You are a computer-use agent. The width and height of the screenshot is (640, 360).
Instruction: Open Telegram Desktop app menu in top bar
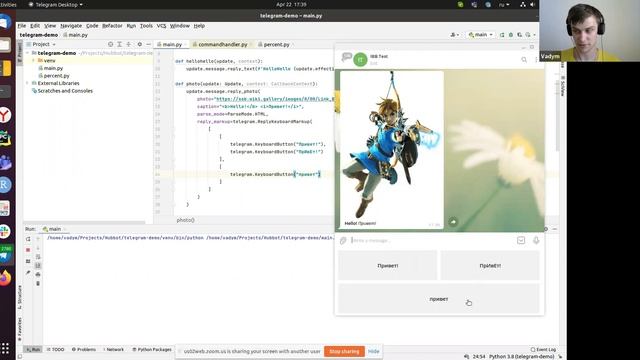click(56, 4)
